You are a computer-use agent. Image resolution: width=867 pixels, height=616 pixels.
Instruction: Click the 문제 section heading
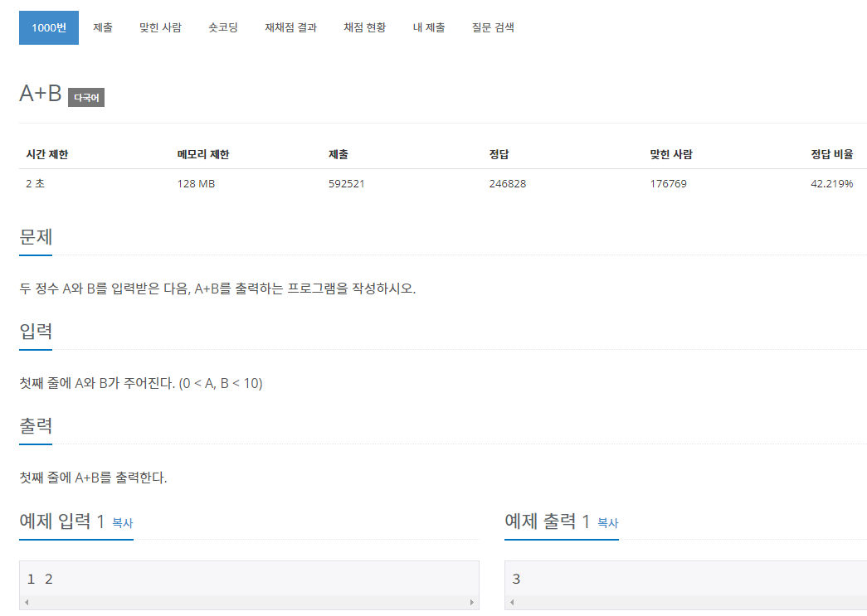[x=36, y=237]
